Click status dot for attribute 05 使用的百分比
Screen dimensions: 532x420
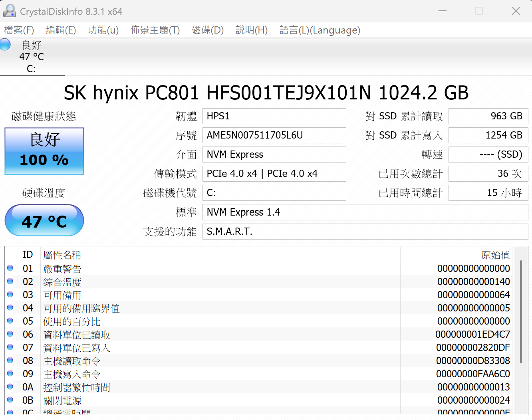tap(10, 321)
